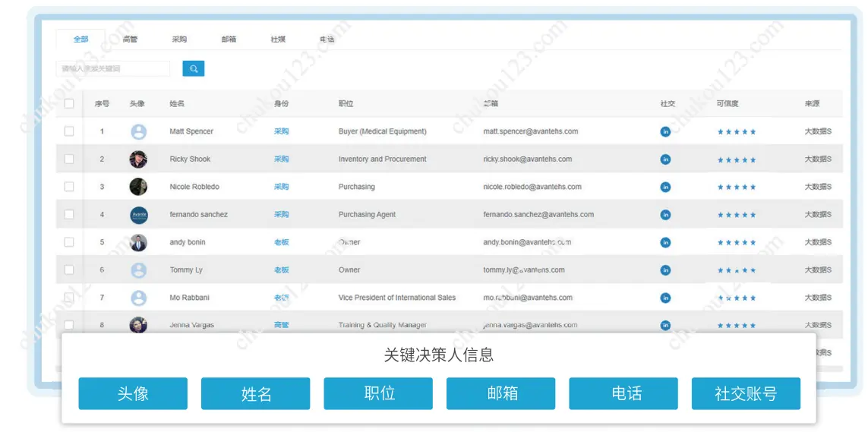
Task: Switch to the 高管 tab
Action: pyautogui.click(x=130, y=39)
